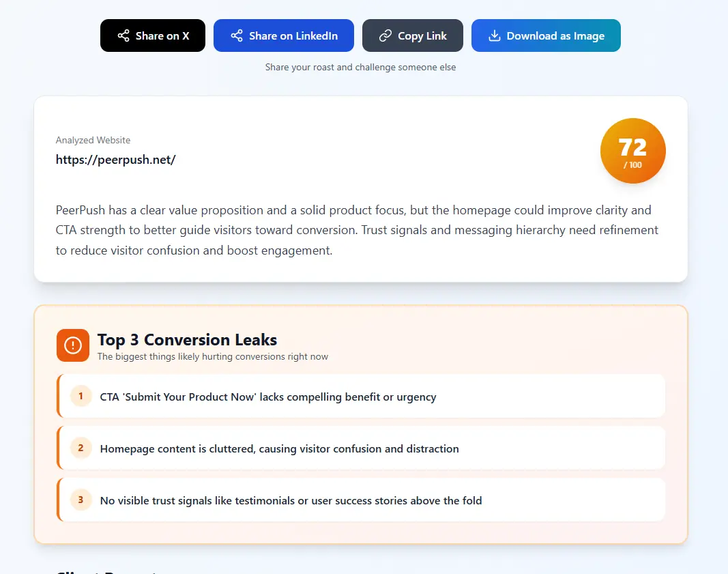Click the chain link icon in Copy Link
Image resolution: width=728 pixels, height=574 pixels.
pyautogui.click(x=385, y=35)
